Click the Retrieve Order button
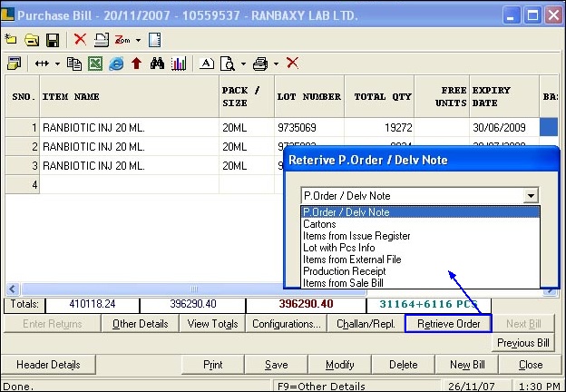The height and width of the screenshot is (392, 566). pyautogui.click(x=448, y=324)
